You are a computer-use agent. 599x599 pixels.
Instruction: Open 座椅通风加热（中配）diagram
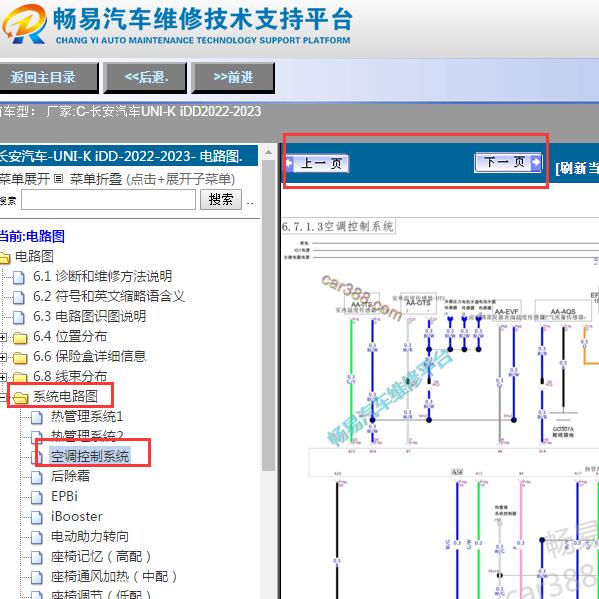click(114, 576)
